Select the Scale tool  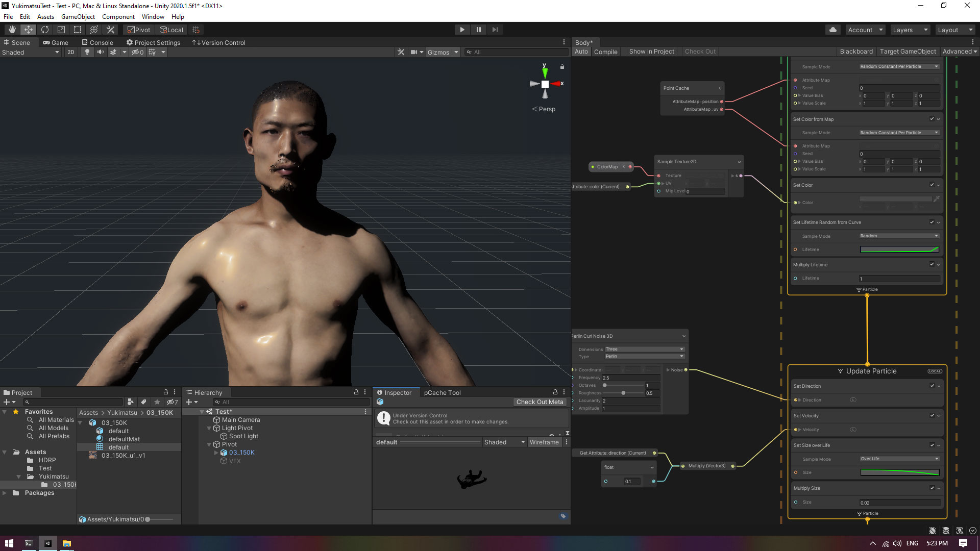pyautogui.click(x=61, y=30)
